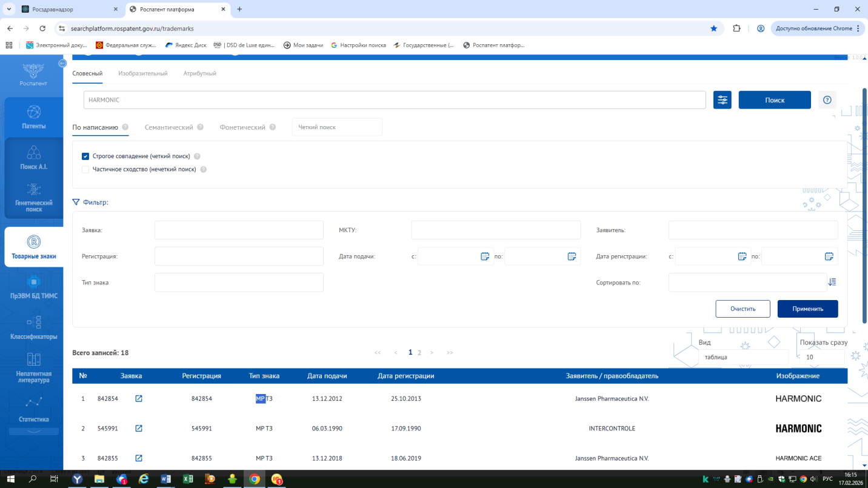The width and height of the screenshot is (868, 488).
Task: Open the help question-mark button beside Поиск
Action: [x=827, y=100]
